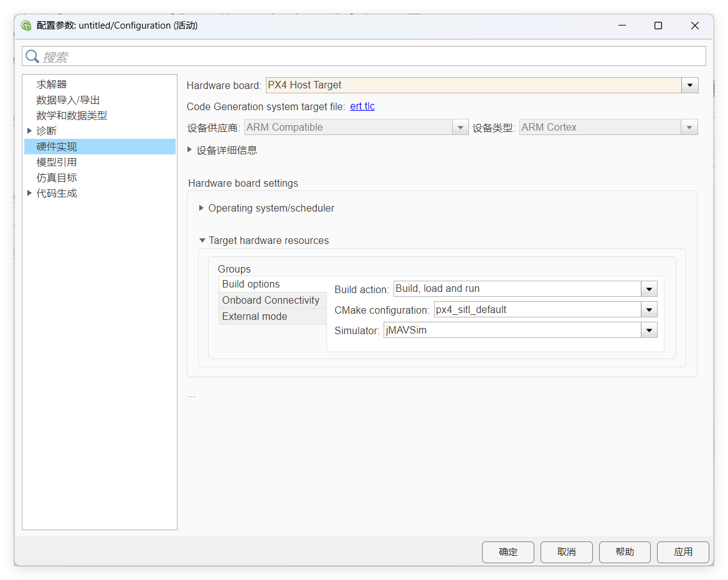
Task: Collapse Target hardware resources section
Action: coord(202,240)
